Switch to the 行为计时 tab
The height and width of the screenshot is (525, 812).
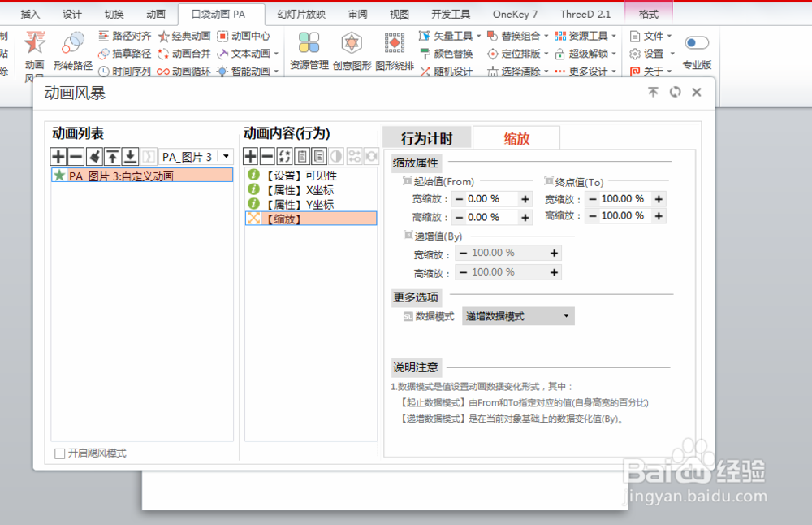(428, 137)
